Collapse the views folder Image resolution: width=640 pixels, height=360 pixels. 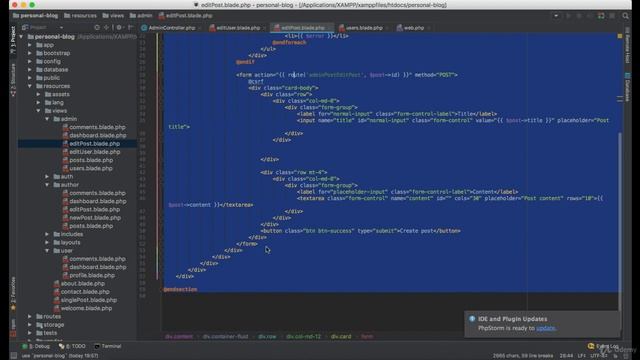coord(38,111)
